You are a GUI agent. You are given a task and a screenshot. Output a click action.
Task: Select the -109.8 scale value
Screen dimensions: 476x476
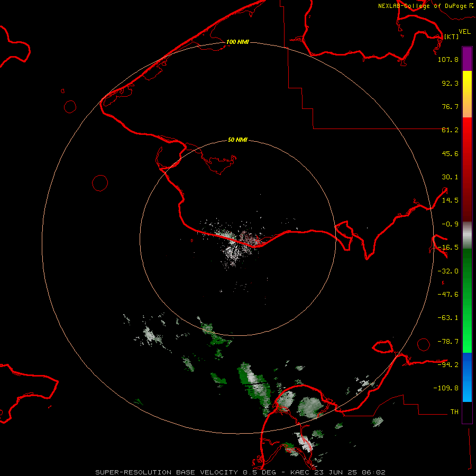[x=446, y=388]
